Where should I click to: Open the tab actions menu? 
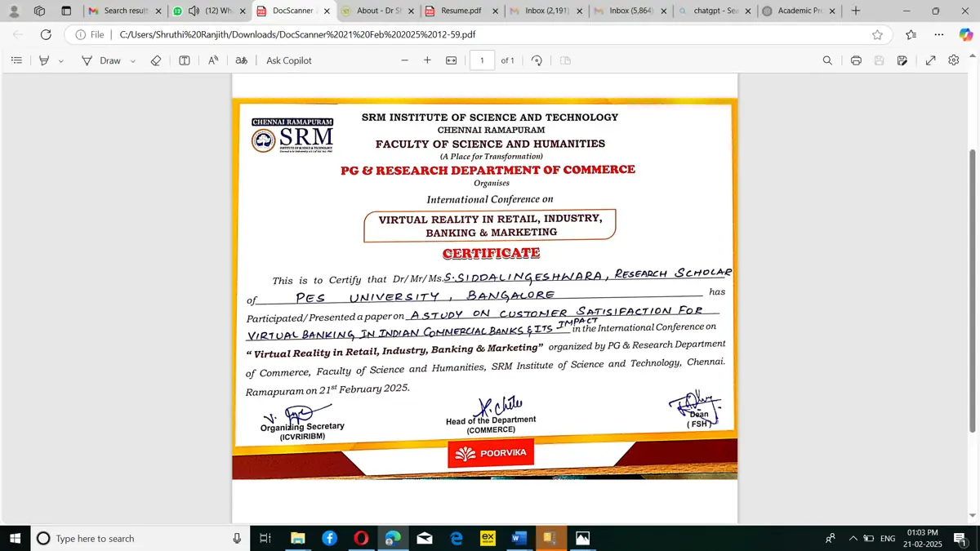tap(66, 11)
